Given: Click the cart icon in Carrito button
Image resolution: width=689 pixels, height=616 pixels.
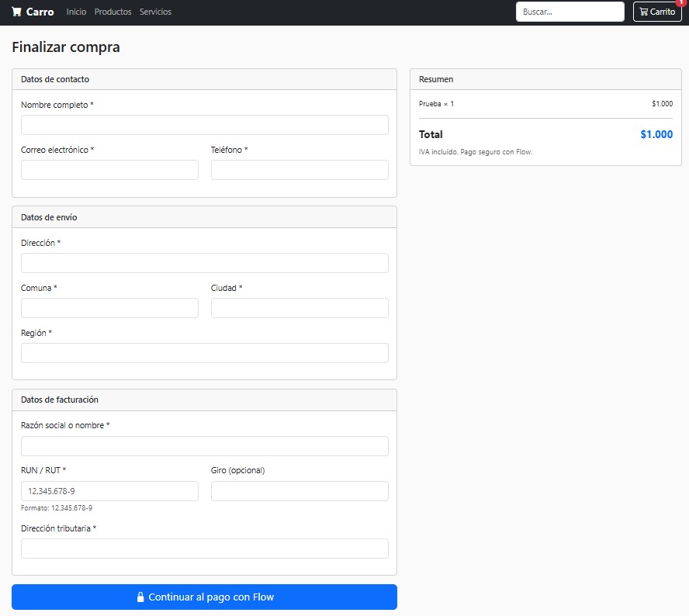Looking at the screenshot, I should click(644, 12).
